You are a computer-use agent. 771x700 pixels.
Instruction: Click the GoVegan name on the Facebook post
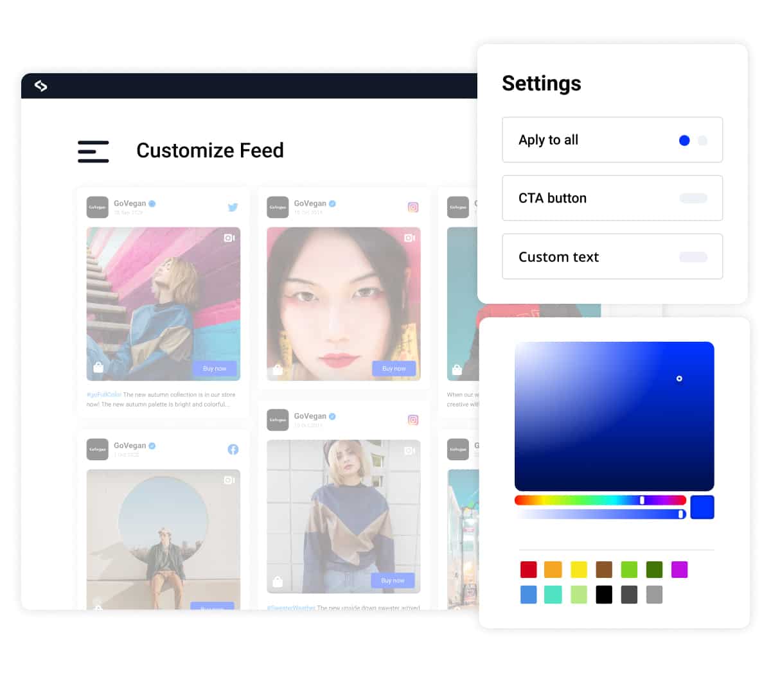(130, 445)
